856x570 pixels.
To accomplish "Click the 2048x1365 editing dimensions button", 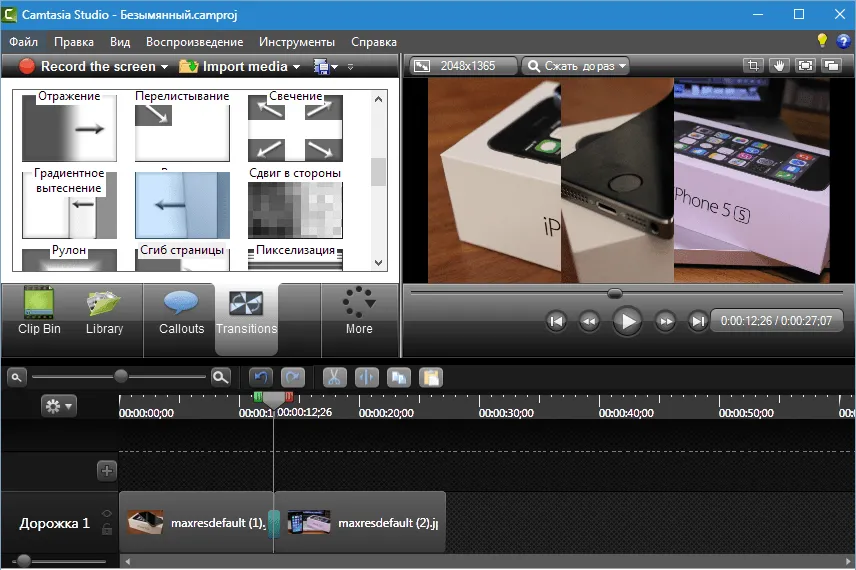I will [463, 66].
